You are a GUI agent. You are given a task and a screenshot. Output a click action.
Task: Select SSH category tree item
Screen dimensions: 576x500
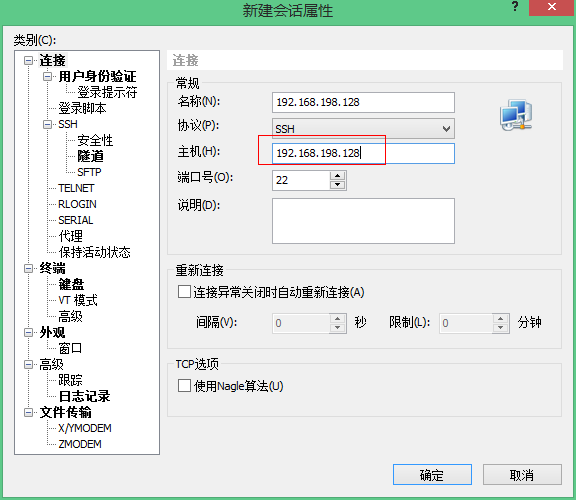tap(68, 124)
